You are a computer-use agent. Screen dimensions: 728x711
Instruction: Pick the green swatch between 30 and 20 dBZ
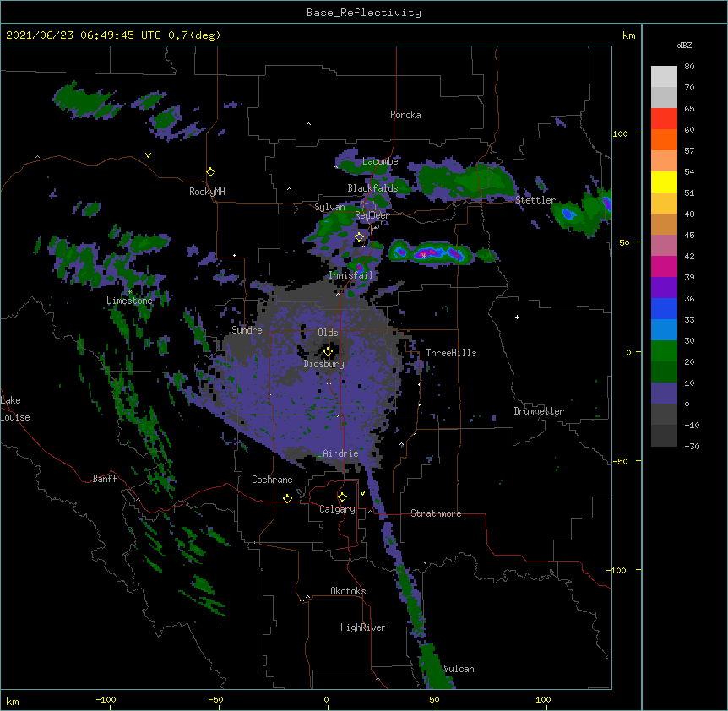pyautogui.click(x=664, y=351)
